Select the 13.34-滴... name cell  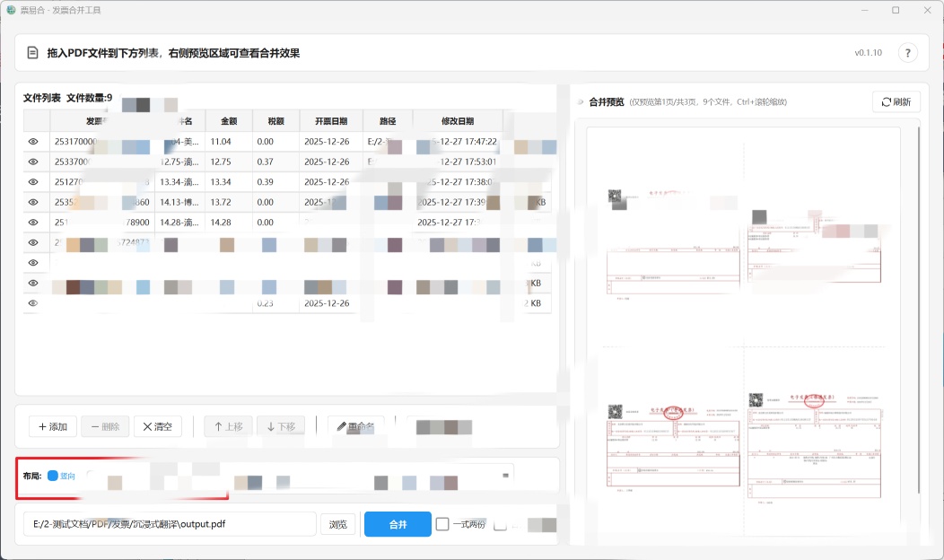pos(179,182)
